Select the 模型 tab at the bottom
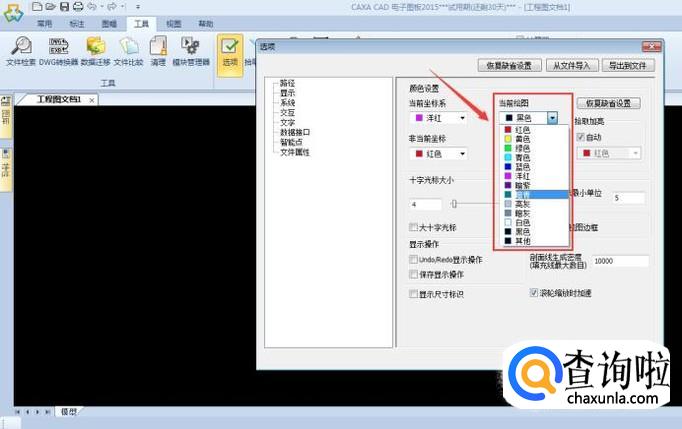 [69, 412]
